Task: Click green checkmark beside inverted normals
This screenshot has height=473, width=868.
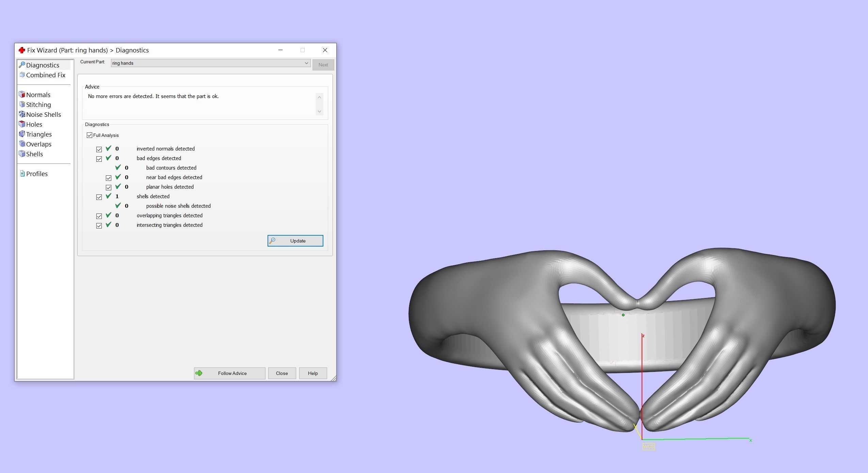Action: pyautogui.click(x=109, y=148)
